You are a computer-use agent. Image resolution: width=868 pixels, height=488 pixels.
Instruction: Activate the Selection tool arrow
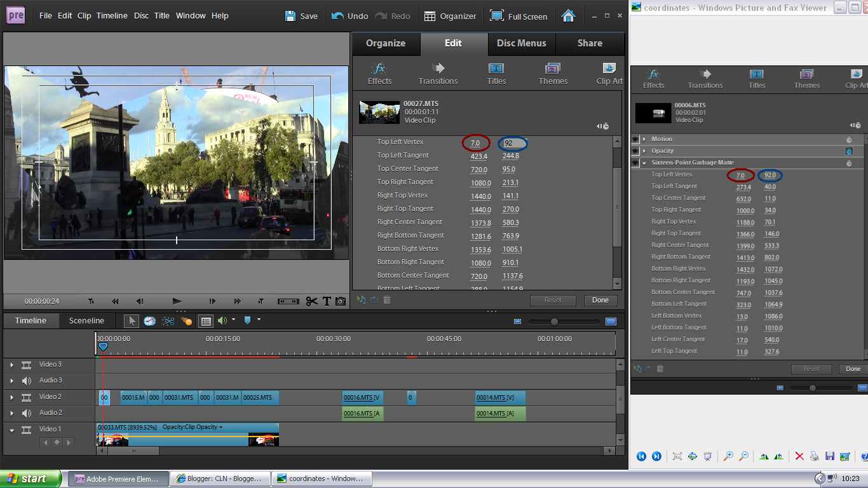click(x=132, y=321)
